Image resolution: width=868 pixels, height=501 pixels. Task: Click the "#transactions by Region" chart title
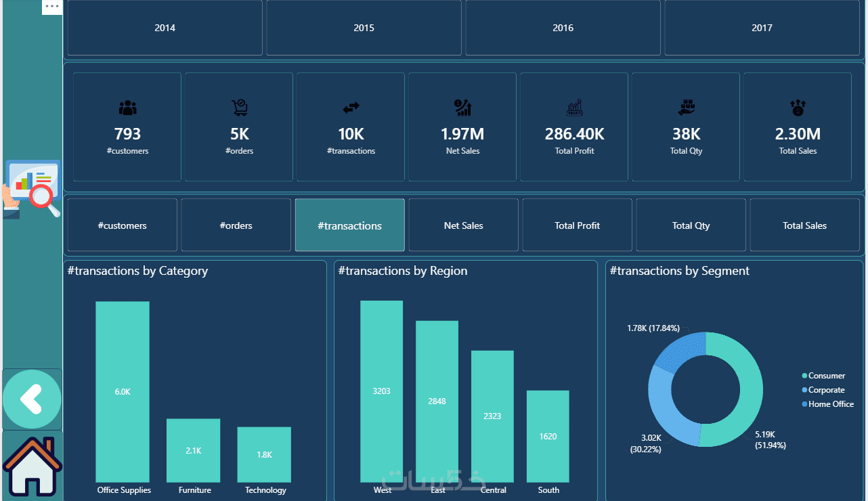tap(402, 271)
